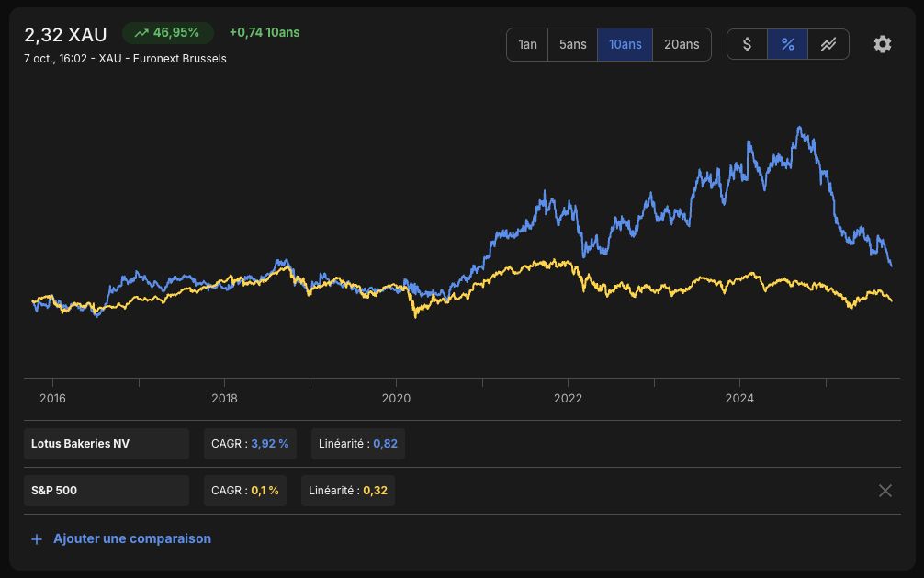Select the 1an time range

click(x=527, y=44)
